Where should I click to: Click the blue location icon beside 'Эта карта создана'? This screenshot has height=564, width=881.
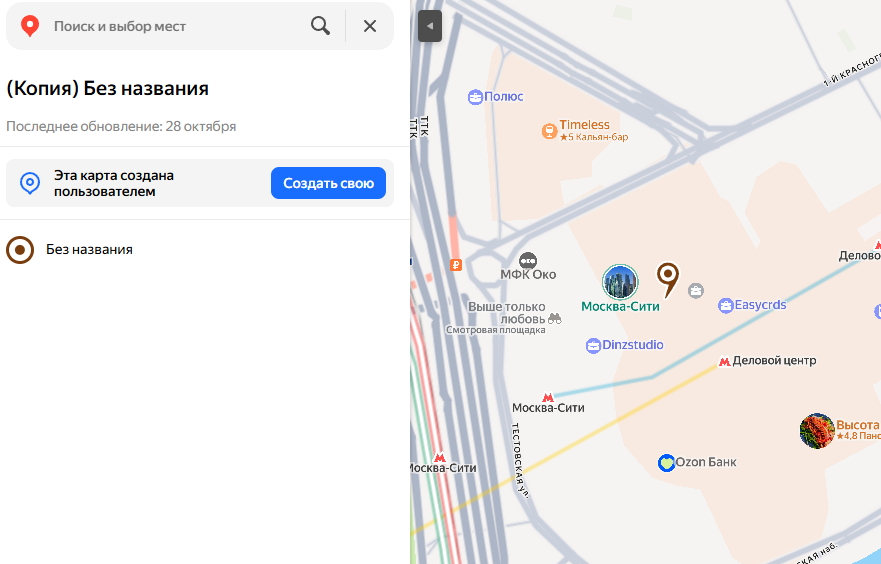[x=30, y=183]
